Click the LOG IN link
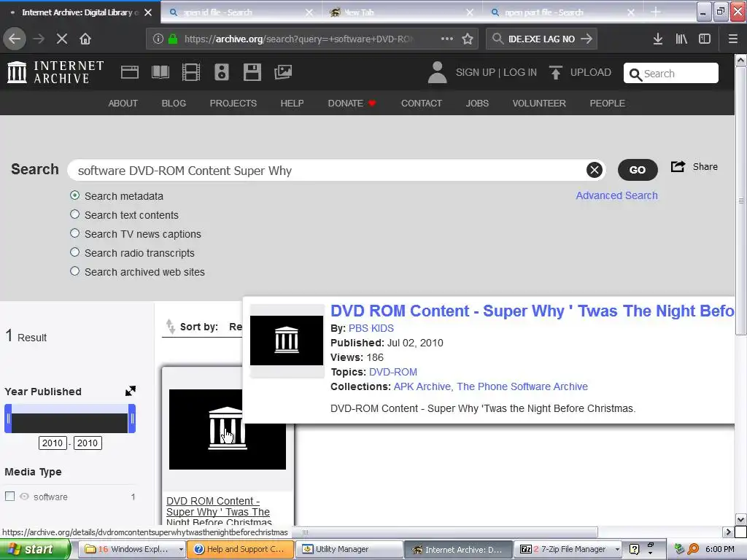Viewport: 747px width, 560px height. tap(519, 72)
